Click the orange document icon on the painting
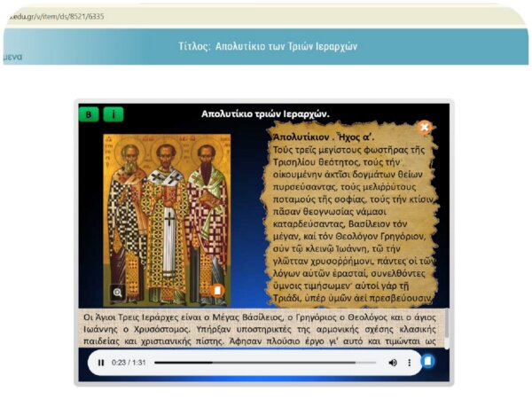The width and height of the screenshot is (532, 399). click(217, 290)
